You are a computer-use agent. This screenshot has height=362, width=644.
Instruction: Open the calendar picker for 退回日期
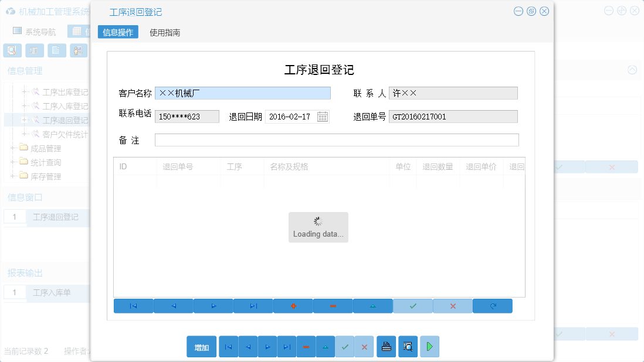[x=322, y=116]
